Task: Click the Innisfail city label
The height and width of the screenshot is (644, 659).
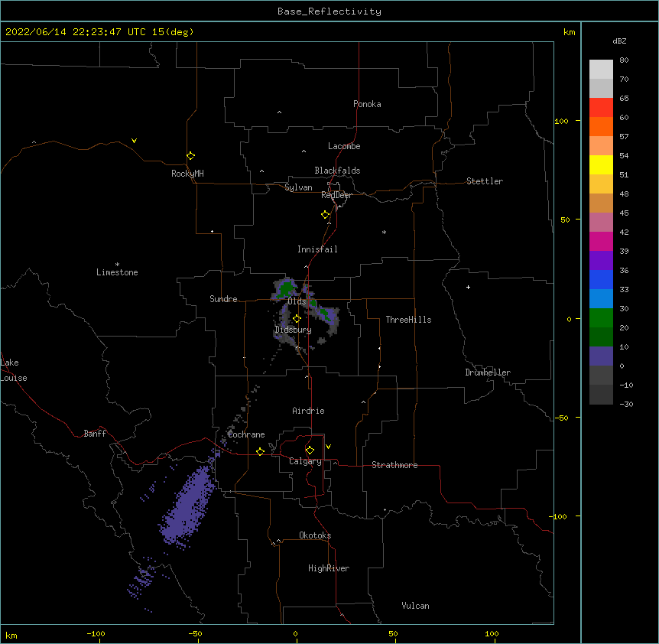Action: [x=317, y=249]
